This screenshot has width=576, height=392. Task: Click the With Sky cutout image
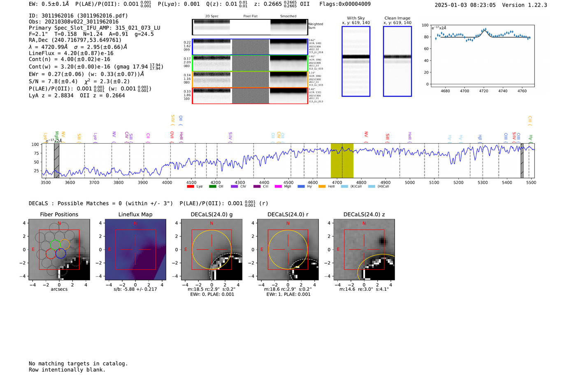[x=356, y=61]
